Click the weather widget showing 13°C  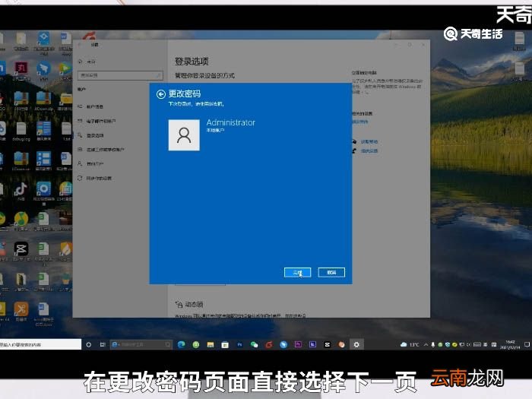(410, 345)
